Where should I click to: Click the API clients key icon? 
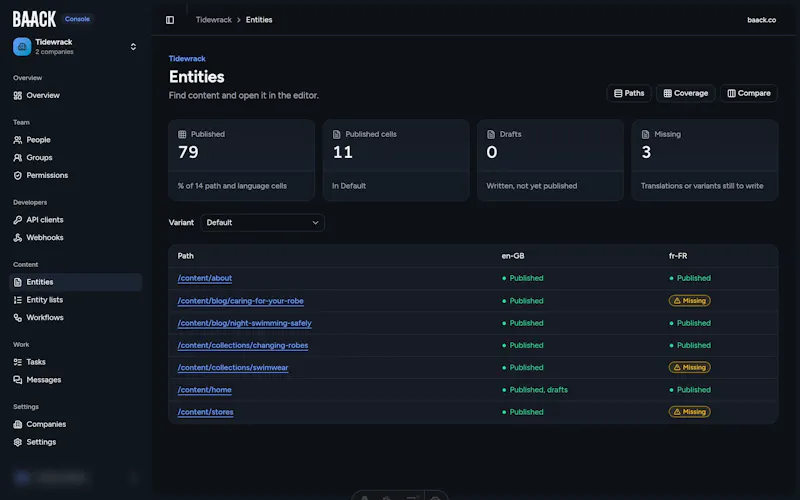point(18,220)
